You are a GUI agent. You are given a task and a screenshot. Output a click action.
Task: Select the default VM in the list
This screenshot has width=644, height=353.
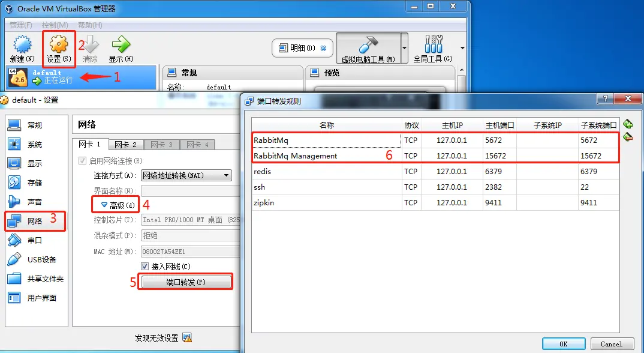[x=82, y=77]
